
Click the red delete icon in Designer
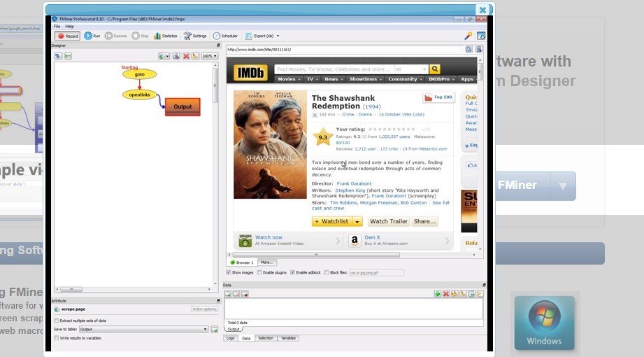[186, 56]
